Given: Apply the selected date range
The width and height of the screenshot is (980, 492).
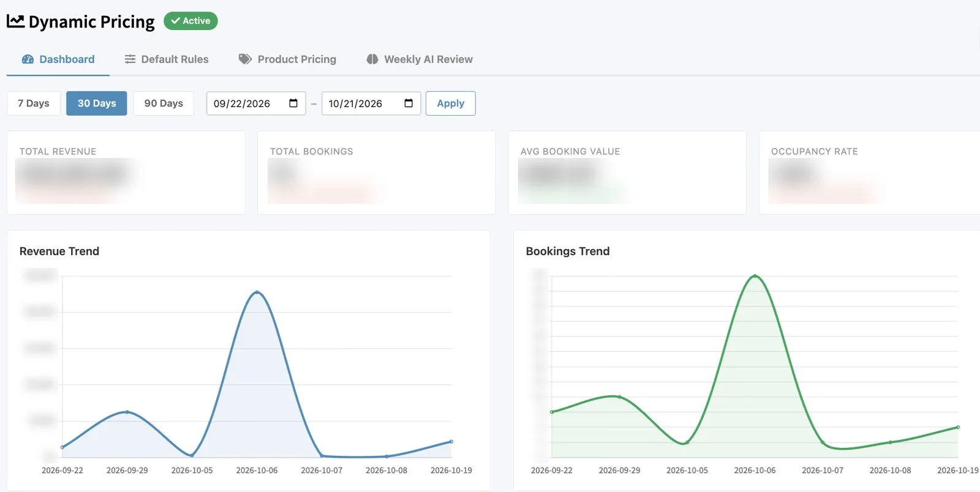Looking at the screenshot, I should pos(451,103).
